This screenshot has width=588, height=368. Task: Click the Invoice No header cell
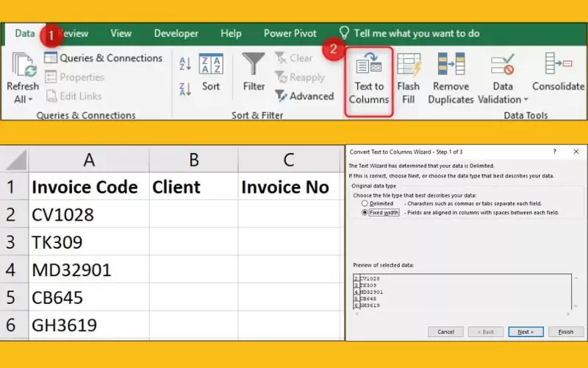click(x=289, y=187)
